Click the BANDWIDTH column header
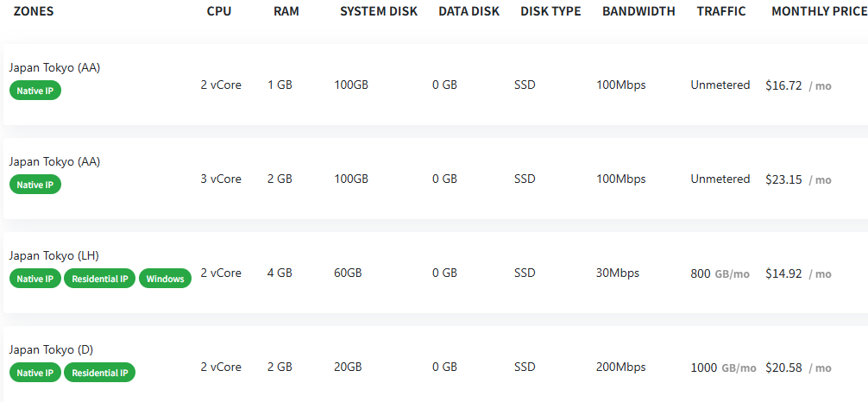The width and height of the screenshot is (868, 402). pyautogui.click(x=639, y=11)
